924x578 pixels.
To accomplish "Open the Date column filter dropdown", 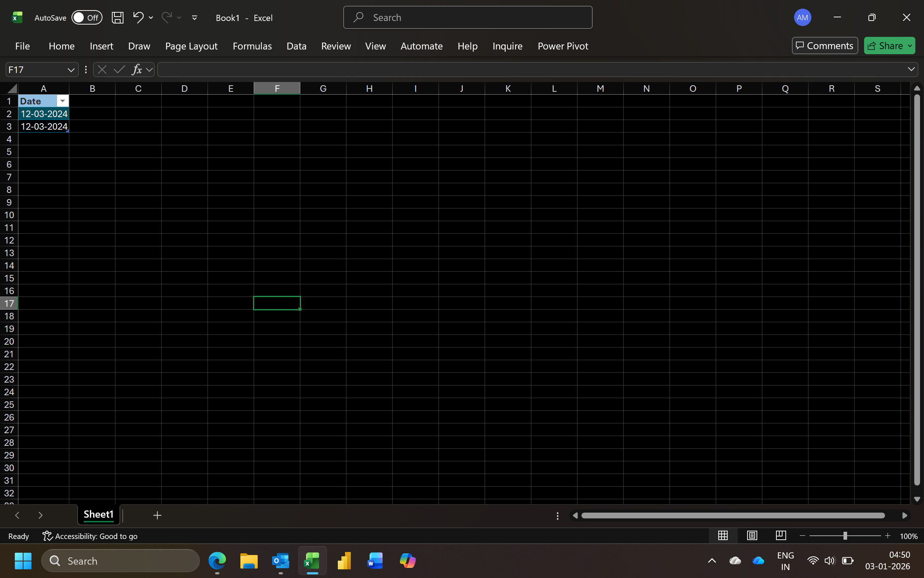I will pos(62,101).
